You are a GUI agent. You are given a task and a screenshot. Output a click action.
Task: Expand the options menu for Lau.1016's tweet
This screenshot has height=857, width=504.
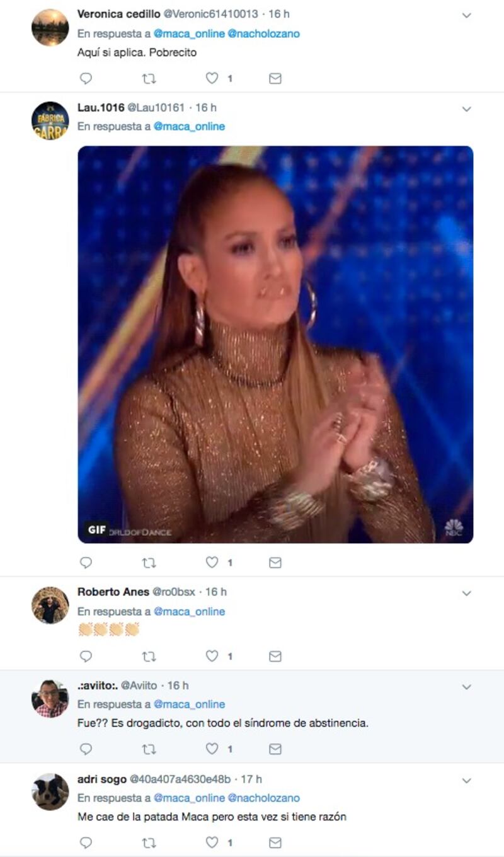[467, 109]
